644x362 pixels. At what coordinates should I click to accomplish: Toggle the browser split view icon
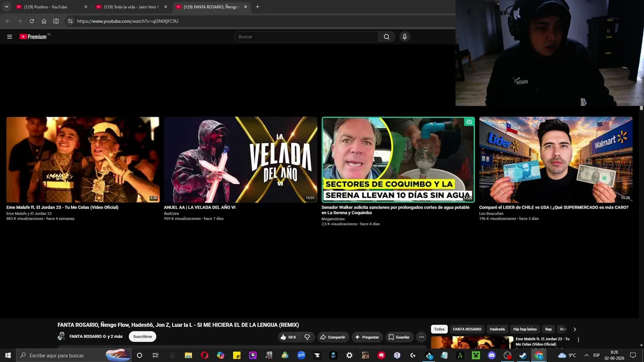point(56,21)
